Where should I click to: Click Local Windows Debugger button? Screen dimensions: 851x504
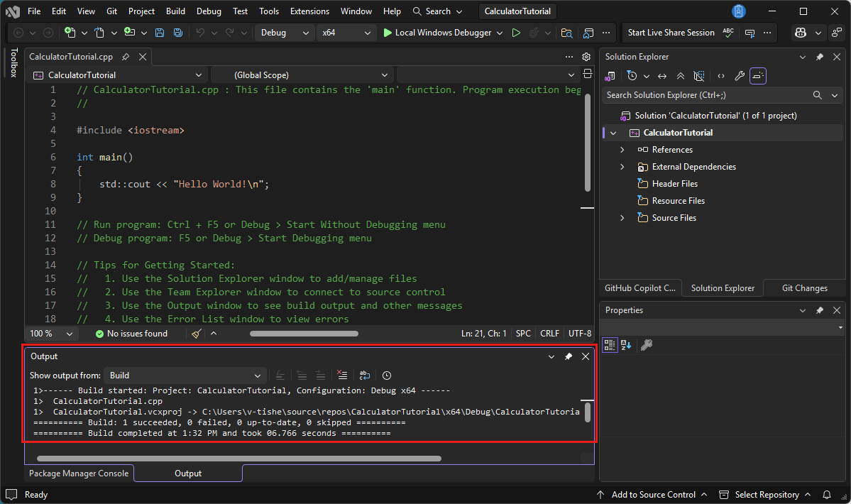[437, 33]
